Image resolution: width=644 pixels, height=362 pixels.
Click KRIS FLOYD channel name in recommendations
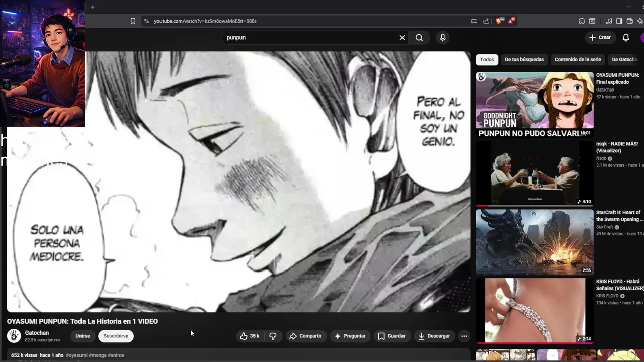(607, 296)
